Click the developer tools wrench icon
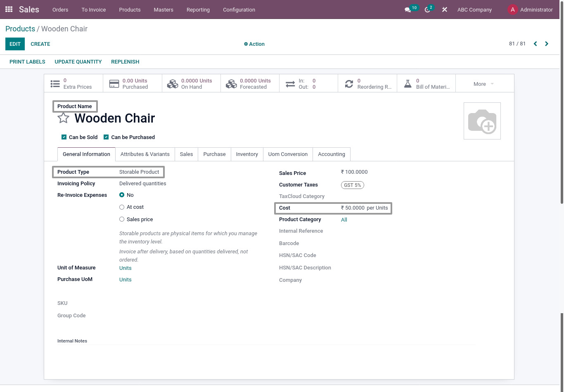Viewport: 564px width, 392px height. click(444, 9)
